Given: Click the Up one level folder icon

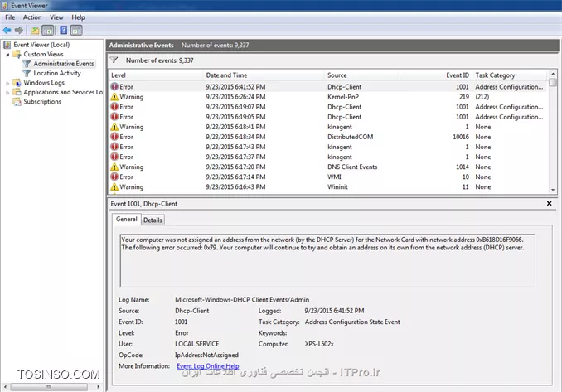Looking at the screenshot, I should (35, 31).
